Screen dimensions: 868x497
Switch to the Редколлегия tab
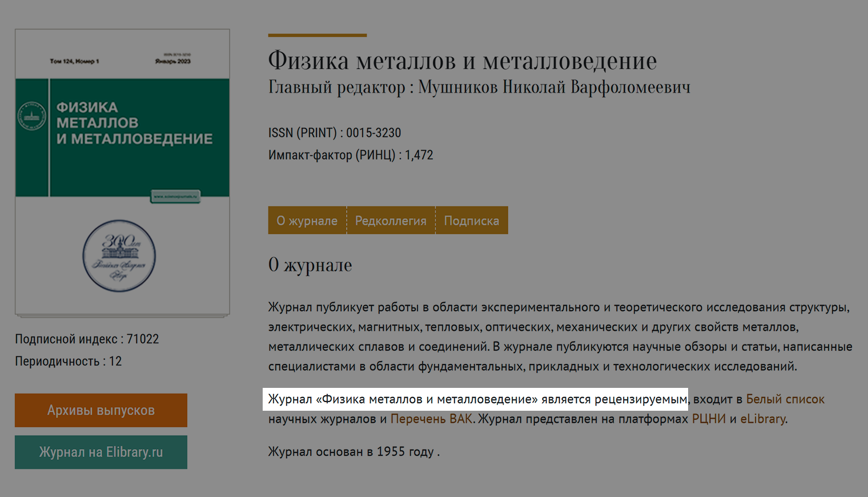click(x=391, y=220)
